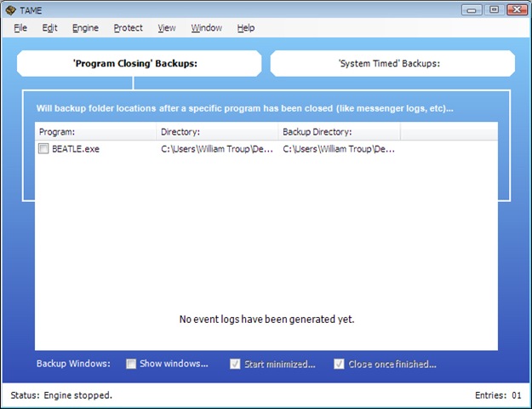
Task: Toggle the Start minimized checkbox
Action: pos(235,364)
